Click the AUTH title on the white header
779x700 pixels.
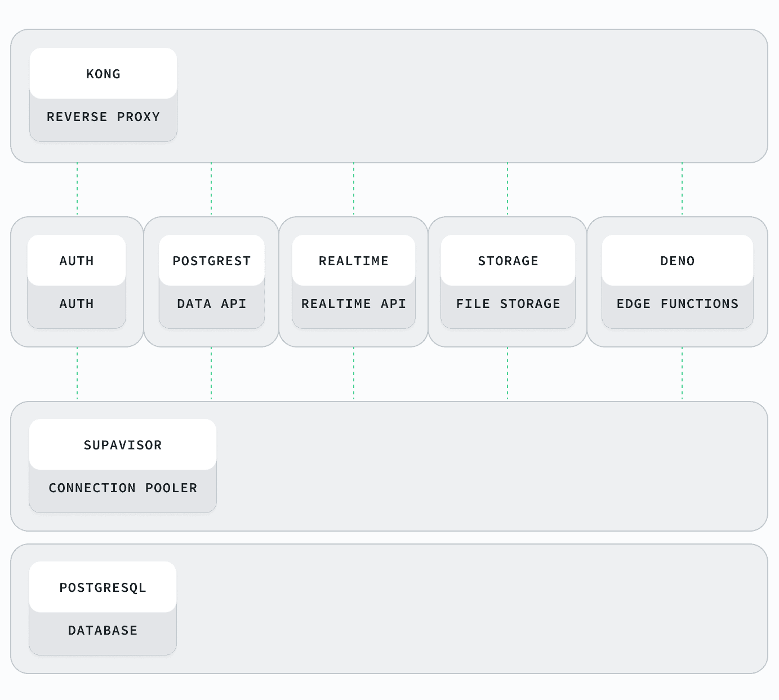(77, 261)
